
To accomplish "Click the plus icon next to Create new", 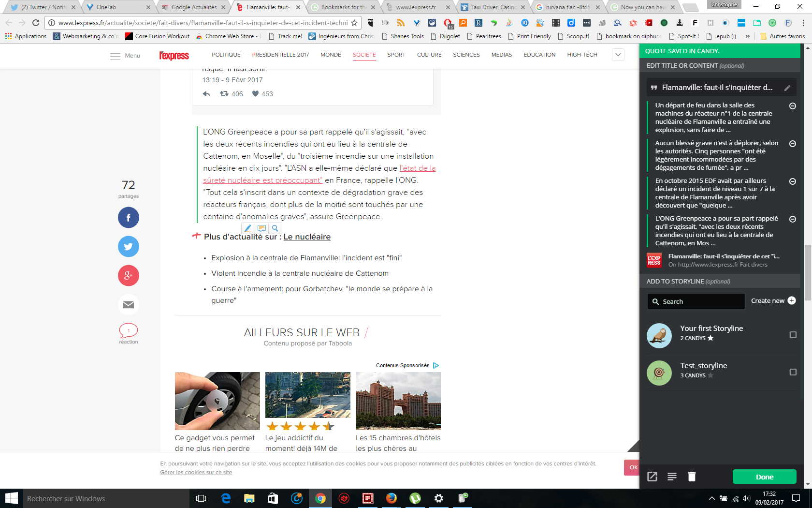I will 792,300.
